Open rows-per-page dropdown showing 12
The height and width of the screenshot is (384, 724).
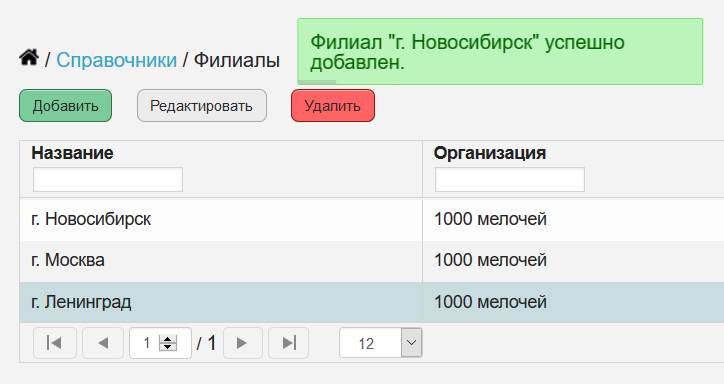[380, 343]
